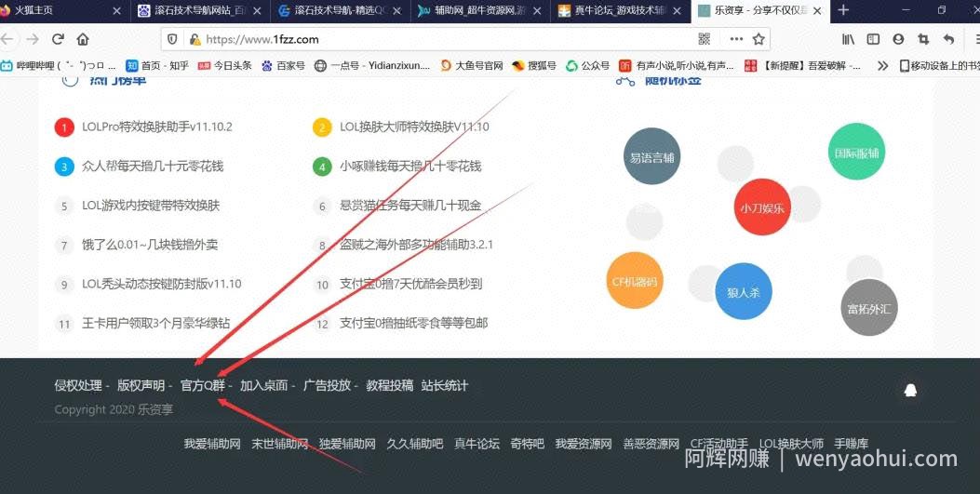Open LOL游戏内按键带特效换肤

151,206
